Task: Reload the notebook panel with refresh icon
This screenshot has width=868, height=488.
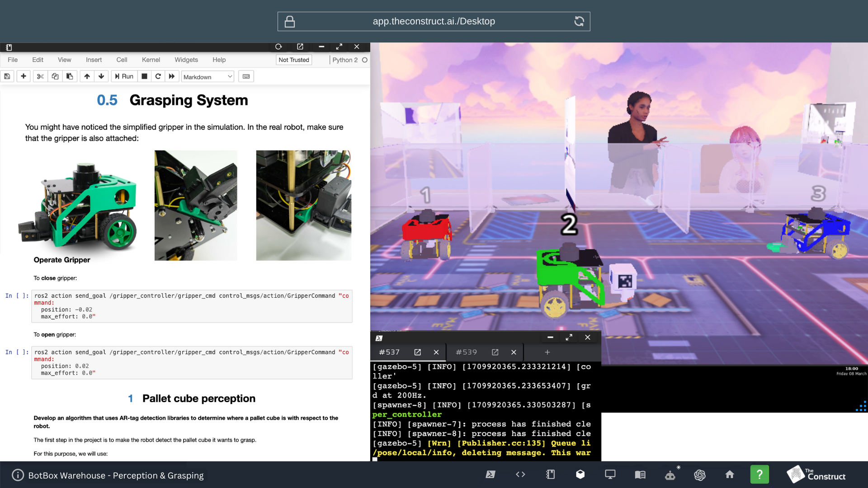Action: 278,47
